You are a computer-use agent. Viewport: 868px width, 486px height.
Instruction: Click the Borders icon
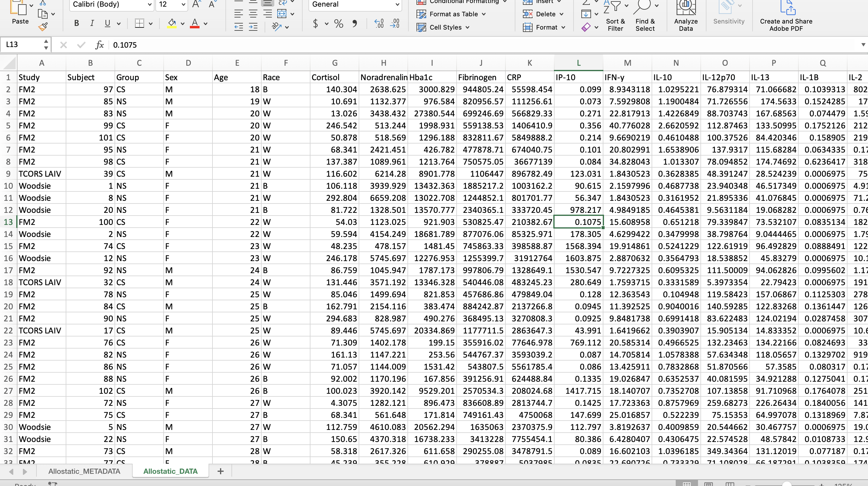click(139, 24)
